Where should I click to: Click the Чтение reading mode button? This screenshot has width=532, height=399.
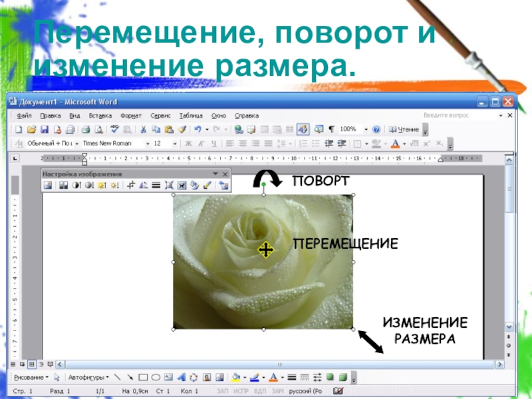[404, 129]
